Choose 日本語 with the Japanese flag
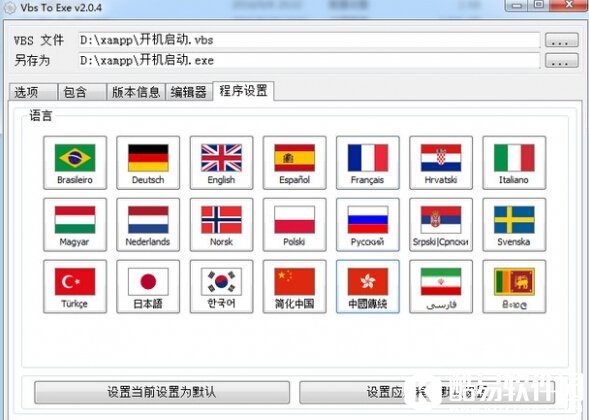 tap(148, 287)
